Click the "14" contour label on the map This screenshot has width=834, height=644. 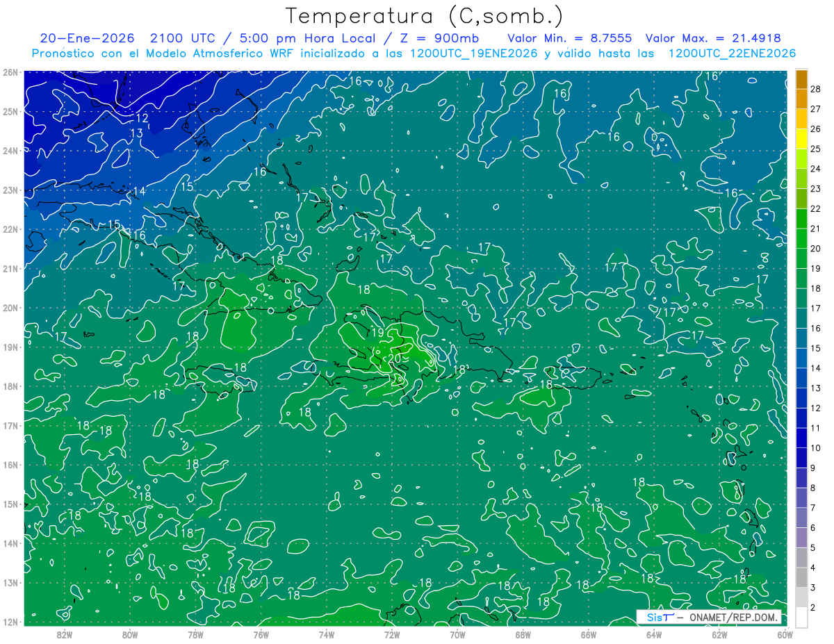[x=139, y=191]
